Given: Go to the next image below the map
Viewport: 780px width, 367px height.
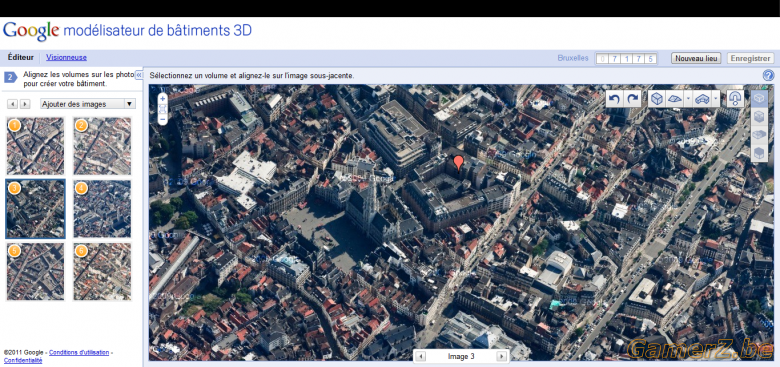Looking at the screenshot, I should (x=501, y=357).
